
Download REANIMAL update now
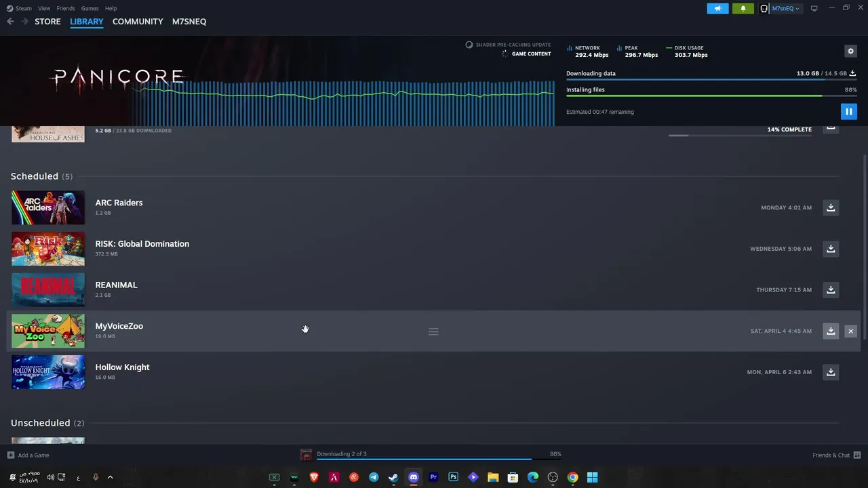pos(831,290)
